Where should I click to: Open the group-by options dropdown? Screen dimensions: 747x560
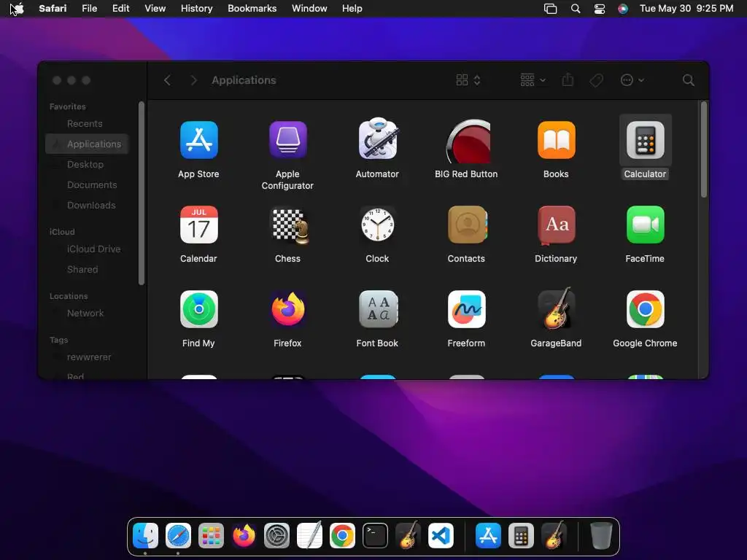533,80
